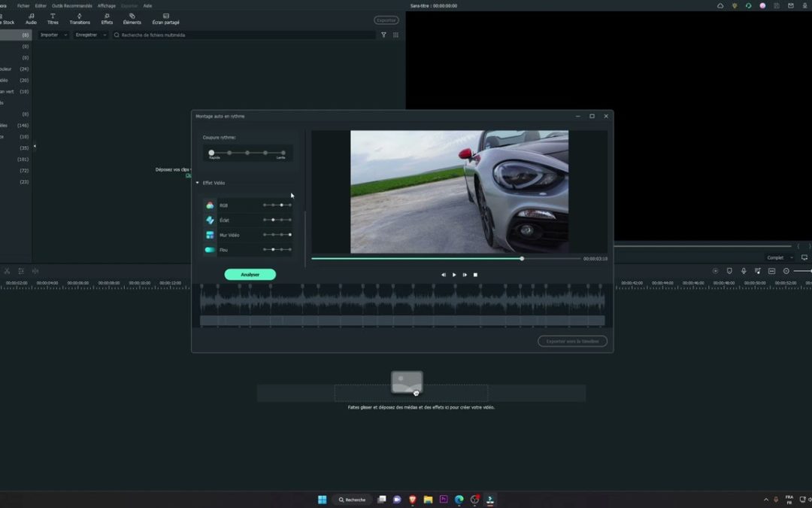The height and width of the screenshot is (508, 812).
Task: Click the preview progress bar handle
Action: [522, 258]
